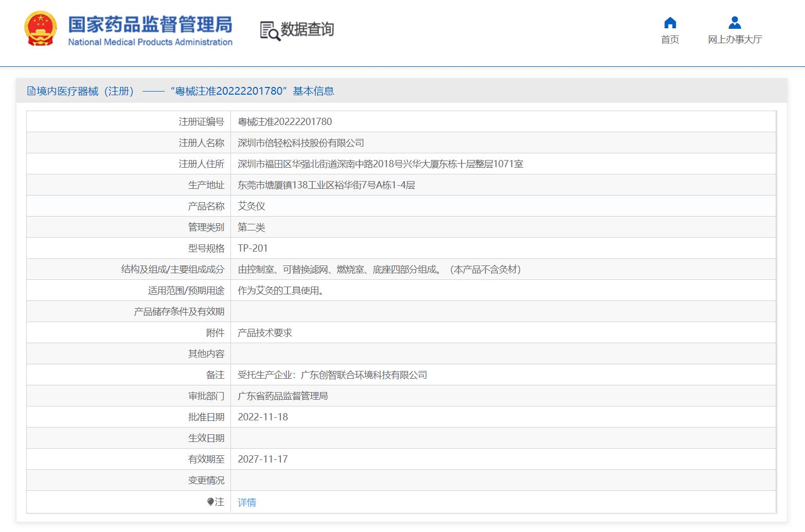Select the model value TP-201
The width and height of the screenshot is (805, 532).
coord(253,249)
